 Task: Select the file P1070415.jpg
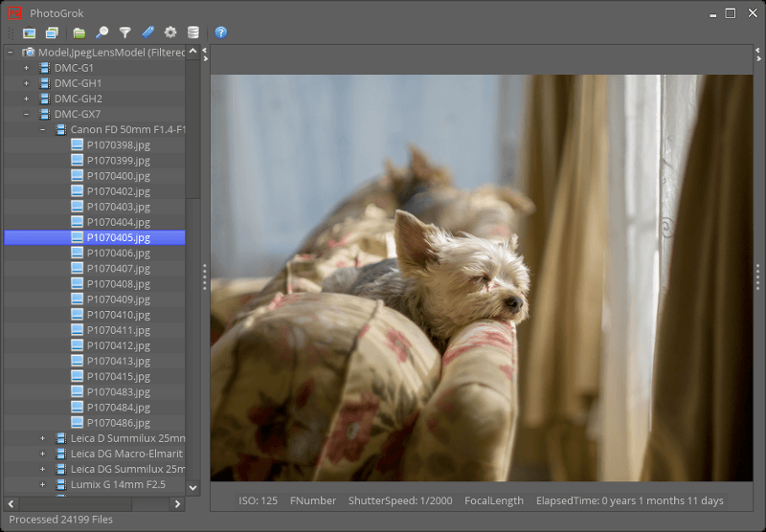click(118, 377)
